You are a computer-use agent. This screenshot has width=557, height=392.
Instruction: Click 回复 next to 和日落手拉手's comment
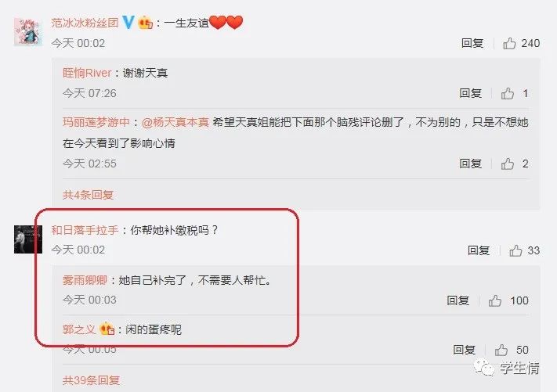coord(479,250)
